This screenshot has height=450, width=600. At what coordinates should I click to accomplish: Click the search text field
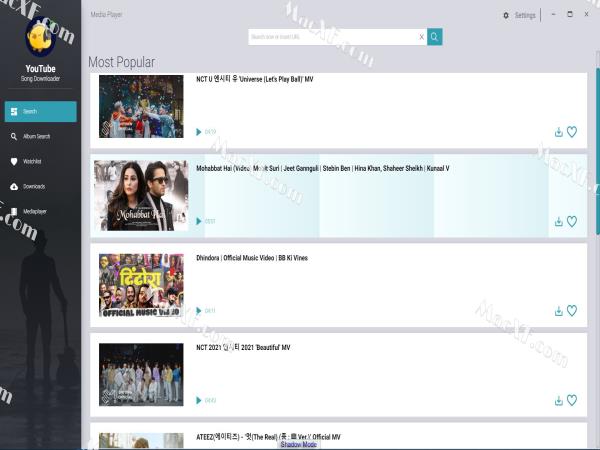pyautogui.click(x=332, y=37)
